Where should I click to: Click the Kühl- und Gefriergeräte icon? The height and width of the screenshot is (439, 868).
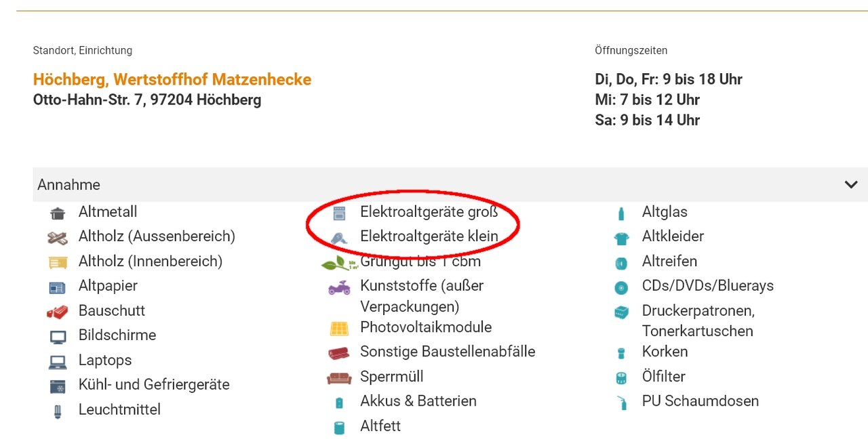click(x=58, y=386)
